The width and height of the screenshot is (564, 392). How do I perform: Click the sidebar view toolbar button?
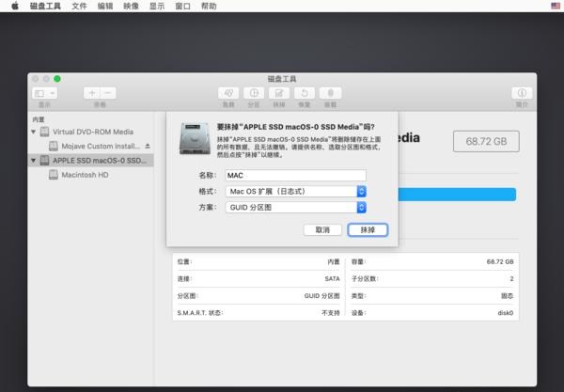pyautogui.click(x=44, y=93)
